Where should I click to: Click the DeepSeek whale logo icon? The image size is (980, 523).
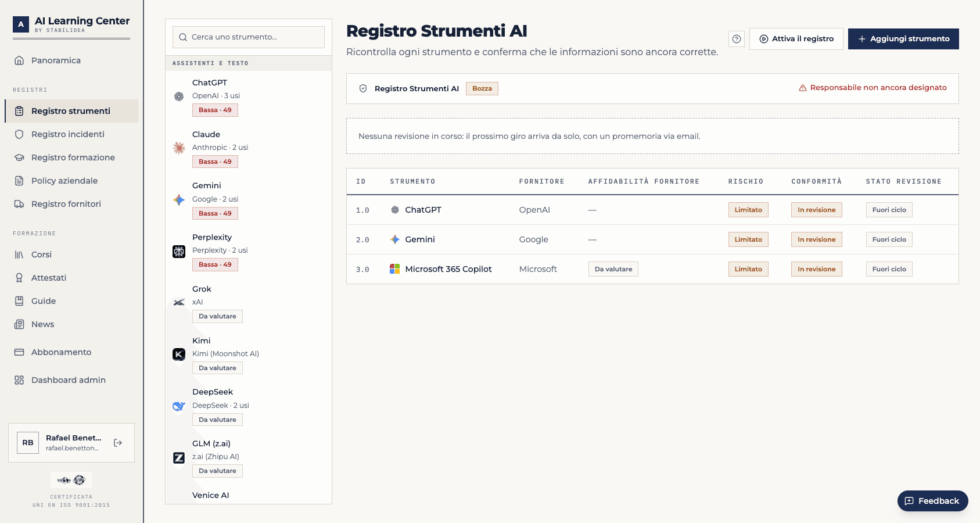[179, 406]
